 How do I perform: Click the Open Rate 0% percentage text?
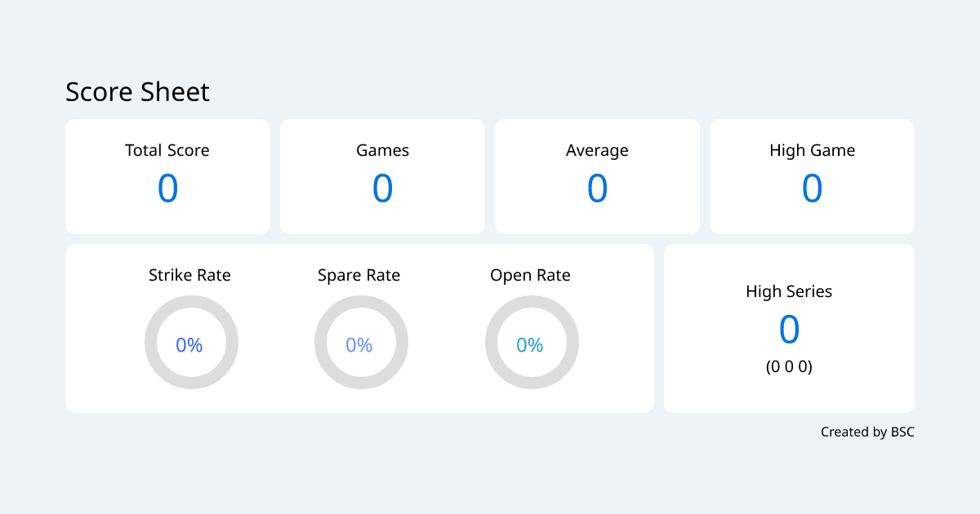[x=530, y=345]
